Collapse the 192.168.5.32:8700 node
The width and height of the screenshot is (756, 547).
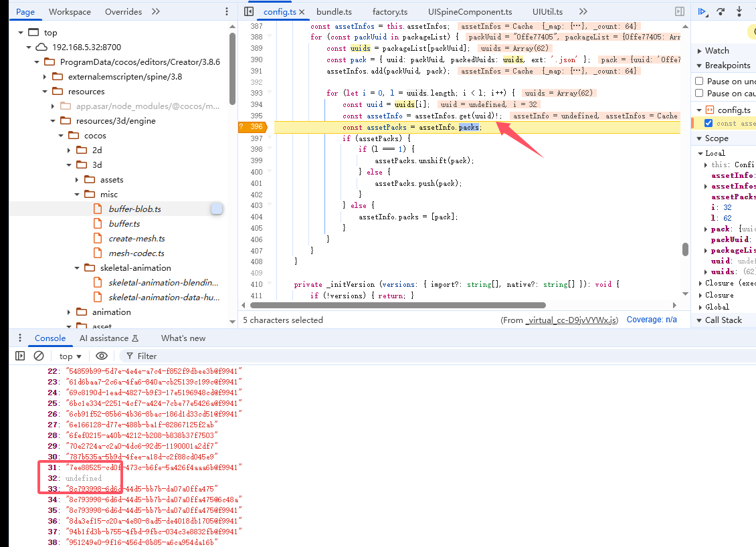[x=29, y=47]
